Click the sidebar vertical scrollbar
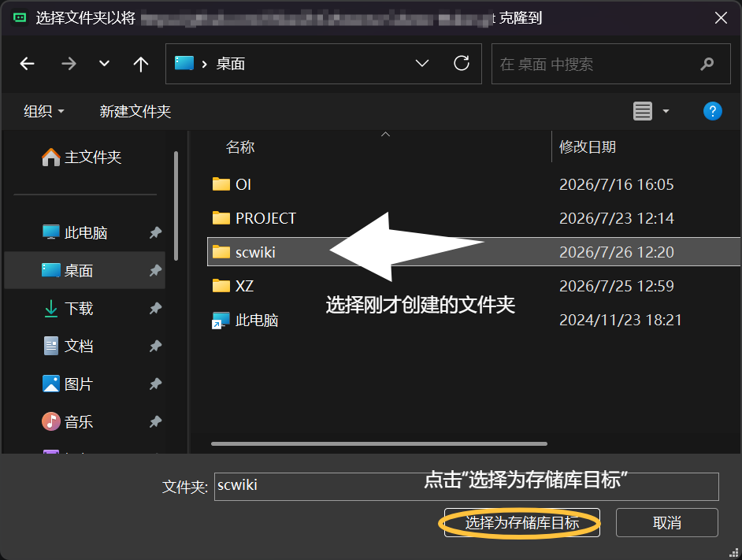This screenshot has height=560, width=742. [176, 206]
